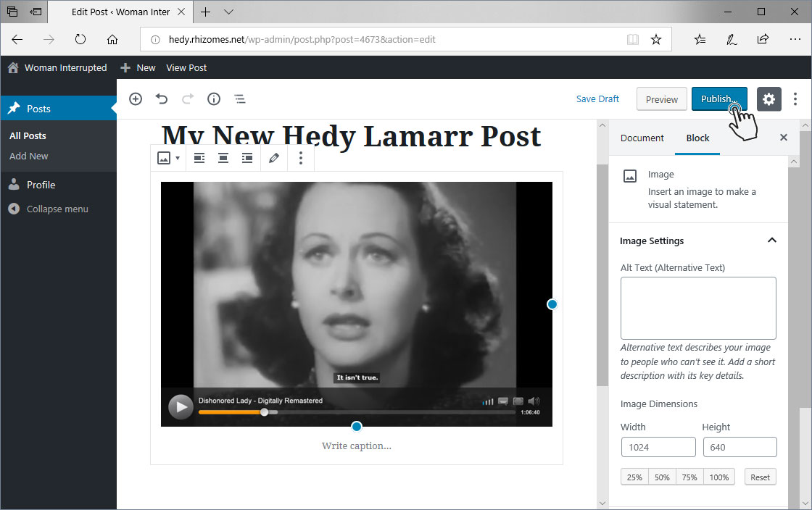
Task: Click New in the admin bar
Action: coord(138,68)
